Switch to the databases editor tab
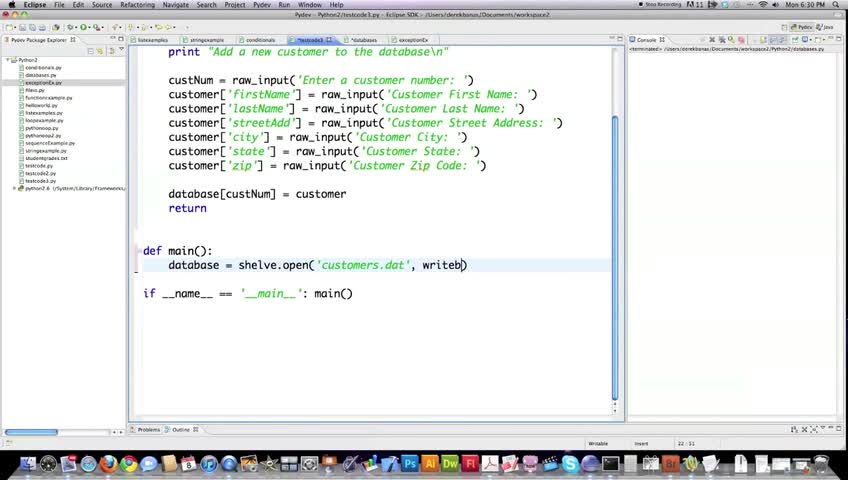The image size is (848, 480). pyautogui.click(x=363, y=40)
